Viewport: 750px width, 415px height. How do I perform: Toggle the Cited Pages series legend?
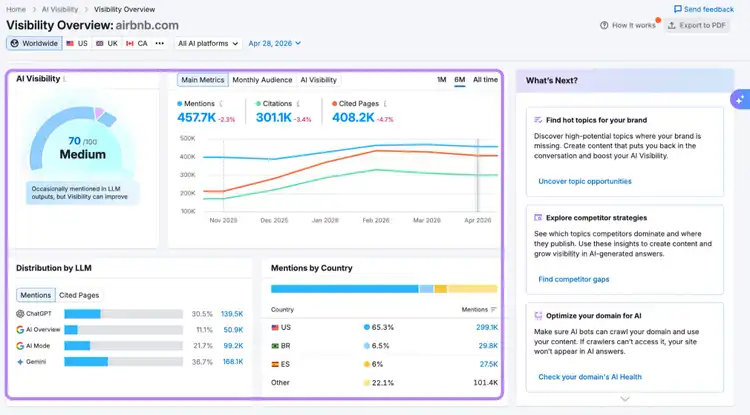[355, 103]
